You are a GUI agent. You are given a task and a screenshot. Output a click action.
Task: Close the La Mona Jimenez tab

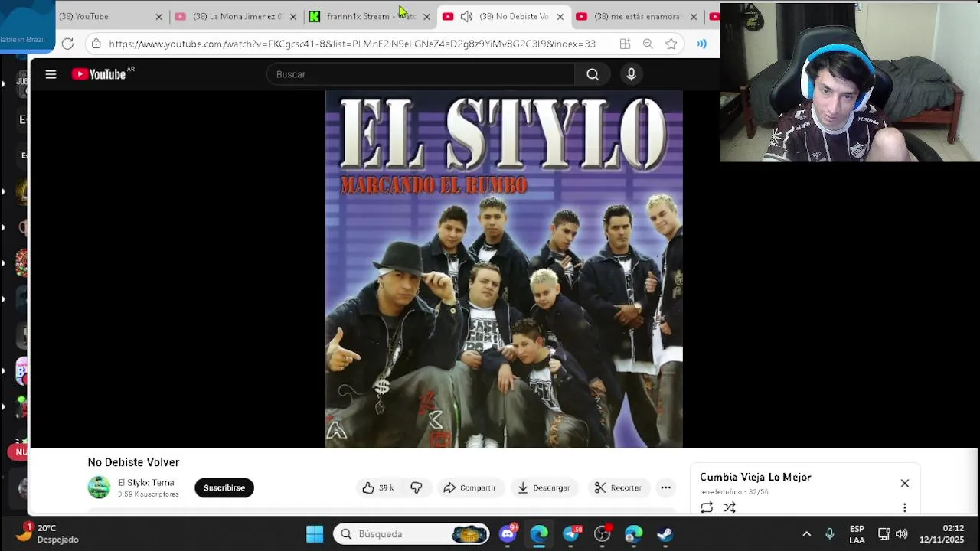[x=292, y=16]
